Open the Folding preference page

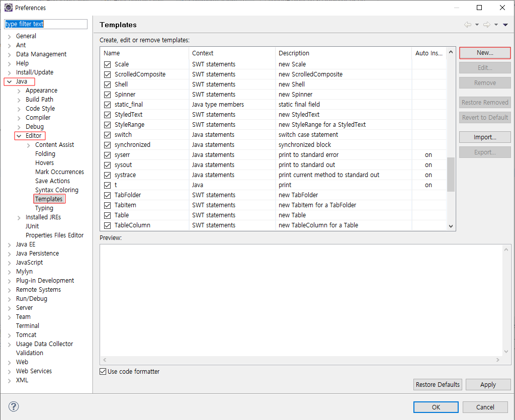coord(45,154)
